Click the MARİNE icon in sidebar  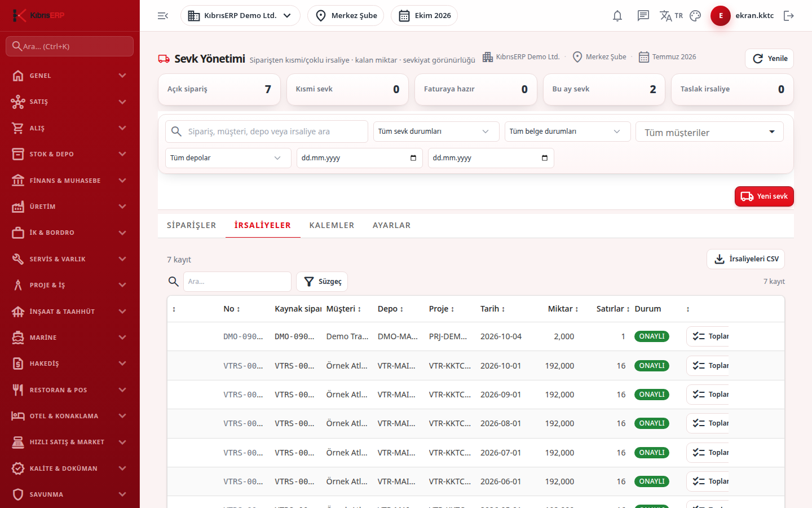pos(18,338)
